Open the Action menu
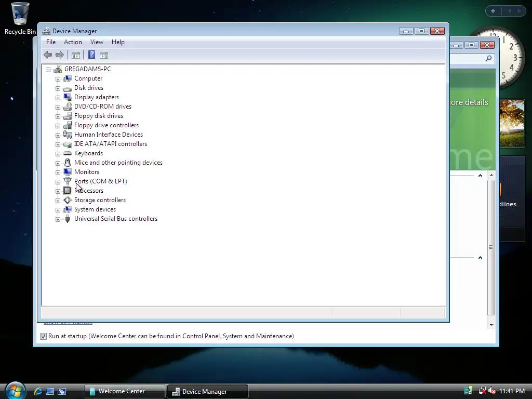Screen dimensions: 532x399 coord(73,42)
